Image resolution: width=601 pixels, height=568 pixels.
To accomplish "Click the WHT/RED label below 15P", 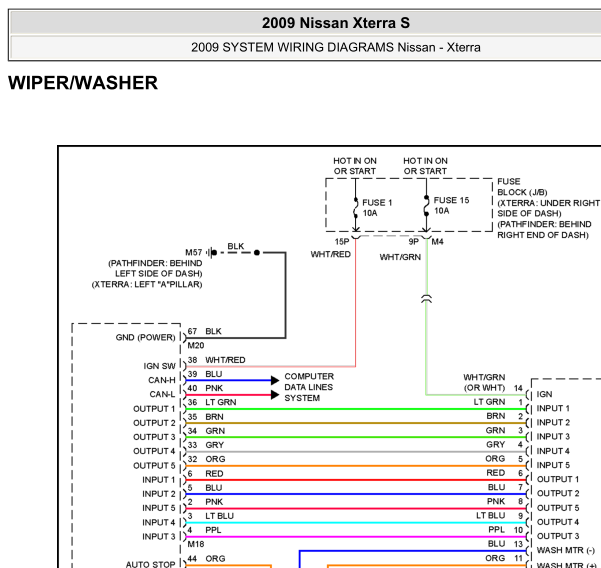I will 331,254.
